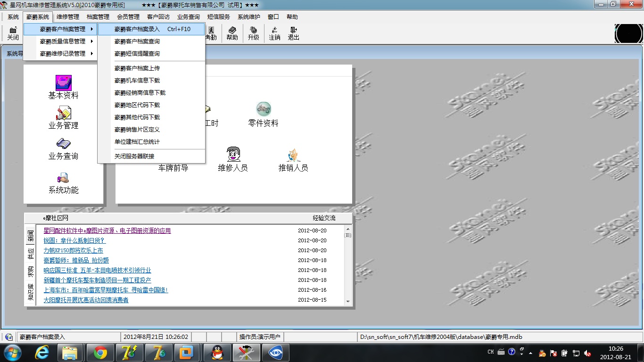This screenshot has height=362, width=644.
Task: Select 豪爵经销商信息下载 menu entry
Action: [151, 92]
